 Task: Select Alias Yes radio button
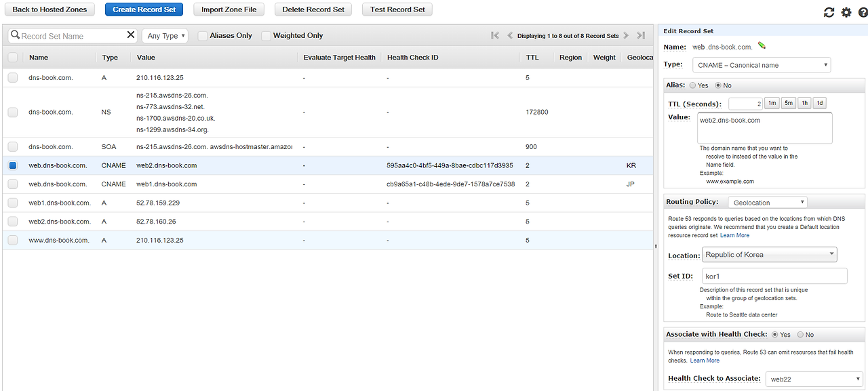pos(692,86)
